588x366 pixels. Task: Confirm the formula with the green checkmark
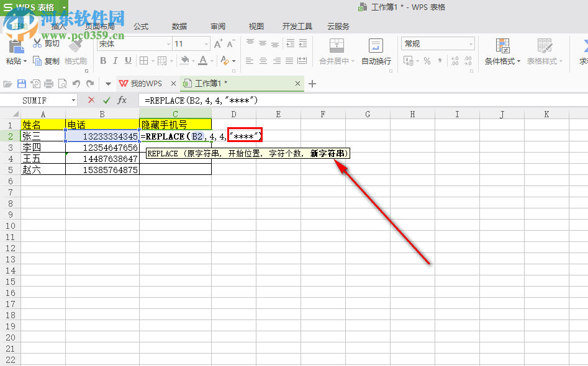pos(106,100)
